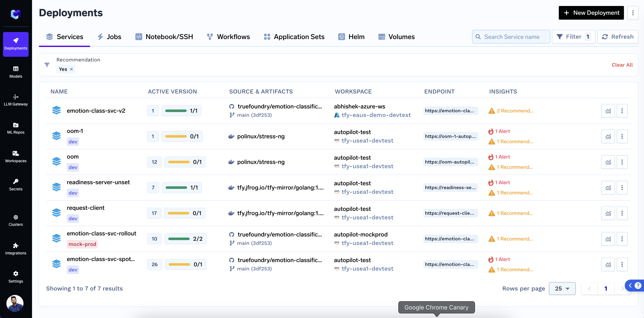
Task: Focus the Search Service name field
Action: [x=511, y=37]
